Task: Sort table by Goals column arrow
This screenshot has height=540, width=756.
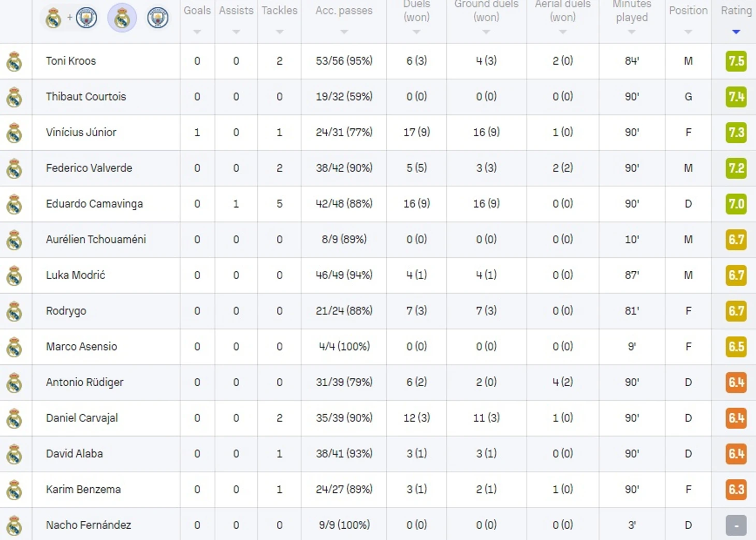Action: pyautogui.click(x=197, y=32)
